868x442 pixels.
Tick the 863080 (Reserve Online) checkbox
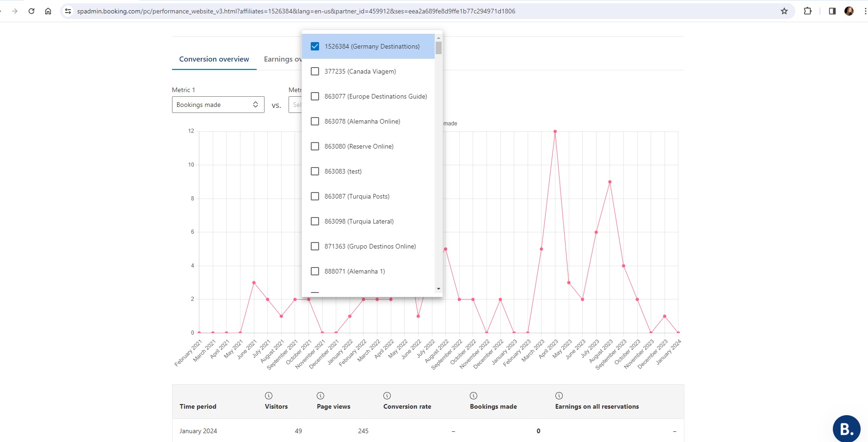coord(315,146)
